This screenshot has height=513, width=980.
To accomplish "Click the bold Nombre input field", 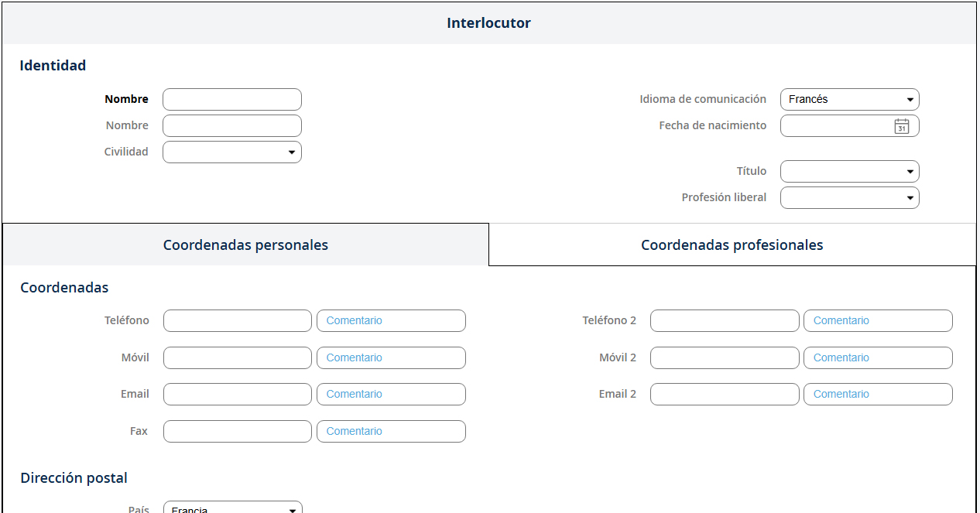I will click(231, 100).
